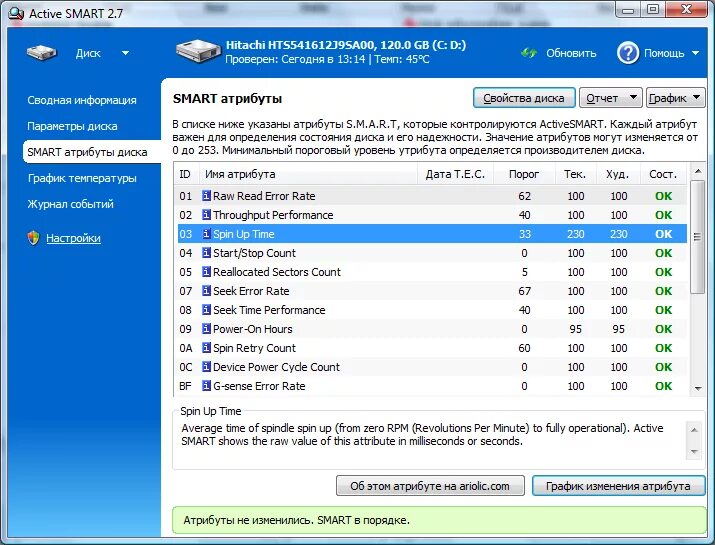Click info icon next to Spin Up Time
715x545 pixels.
(x=206, y=234)
